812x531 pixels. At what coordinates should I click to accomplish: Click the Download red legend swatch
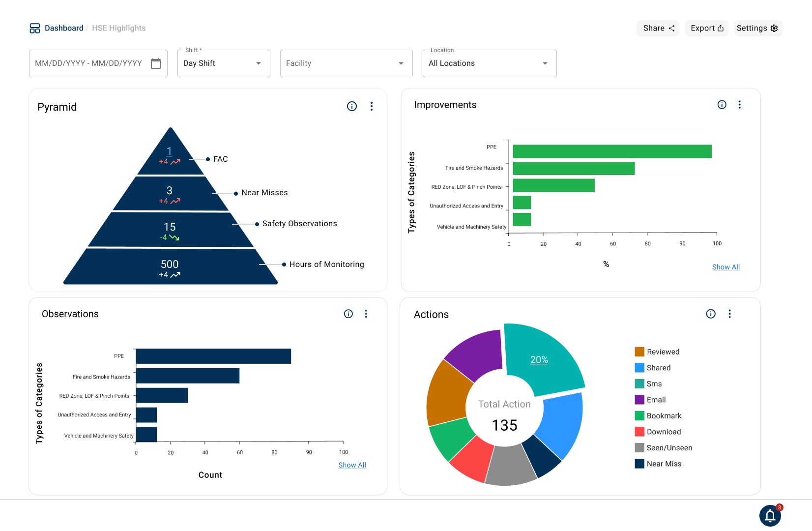(x=639, y=432)
